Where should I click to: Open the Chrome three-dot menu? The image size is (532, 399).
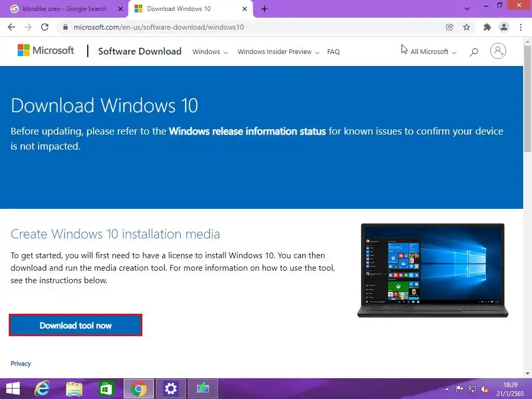(521, 27)
